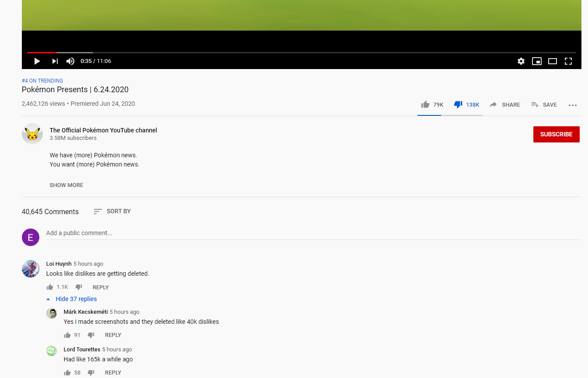This screenshot has height=378, width=588.
Task: Click the 3.58M subscribers text
Action: pyautogui.click(x=73, y=138)
